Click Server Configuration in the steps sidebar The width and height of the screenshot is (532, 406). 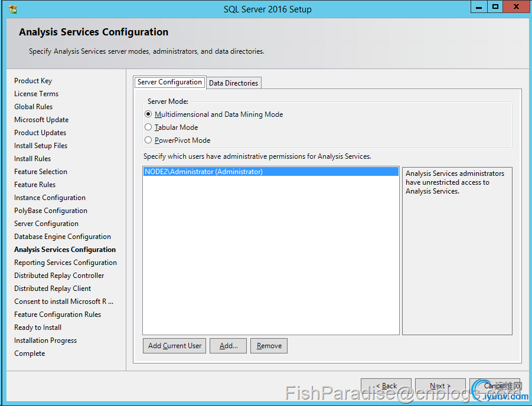[x=46, y=224]
